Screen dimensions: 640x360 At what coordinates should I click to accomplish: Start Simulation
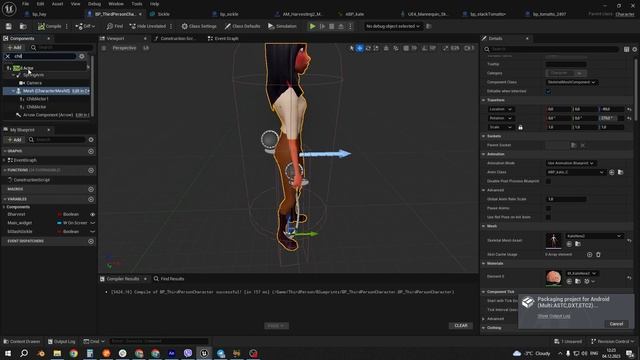pyautogui.click(x=282, y=26)
